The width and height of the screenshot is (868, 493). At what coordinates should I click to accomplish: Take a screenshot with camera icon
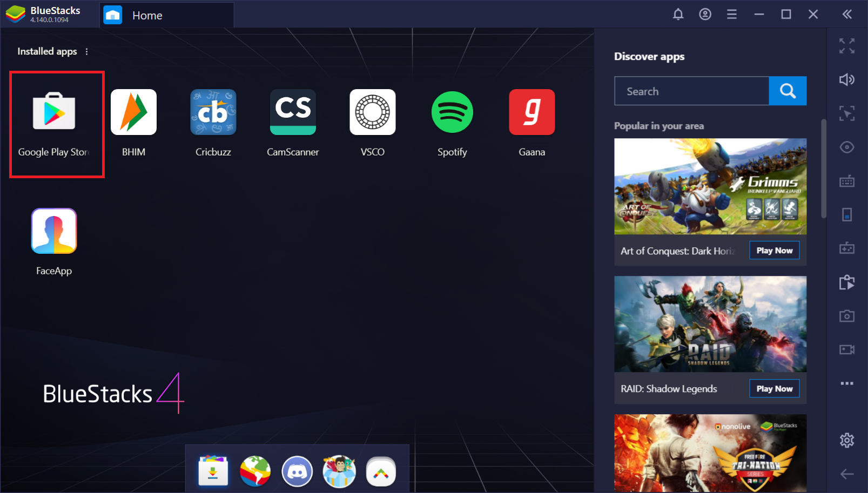coord(847,316)
